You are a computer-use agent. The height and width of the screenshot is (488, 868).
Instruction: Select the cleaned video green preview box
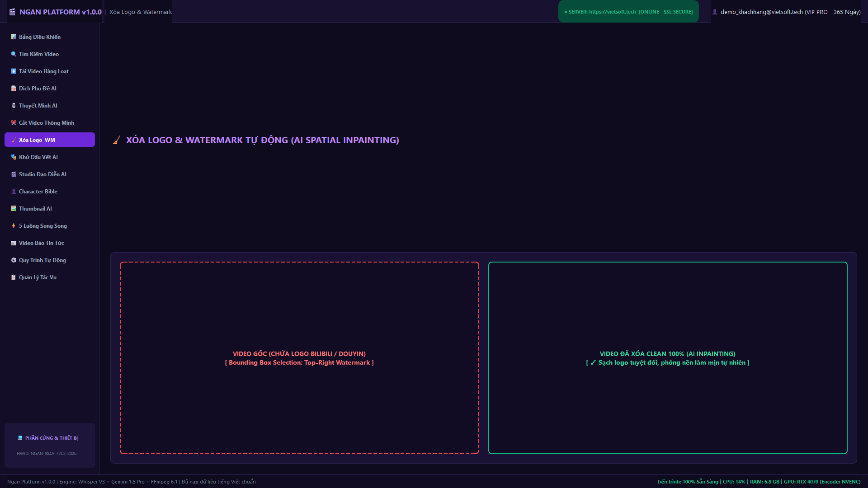tap(668, 358)
